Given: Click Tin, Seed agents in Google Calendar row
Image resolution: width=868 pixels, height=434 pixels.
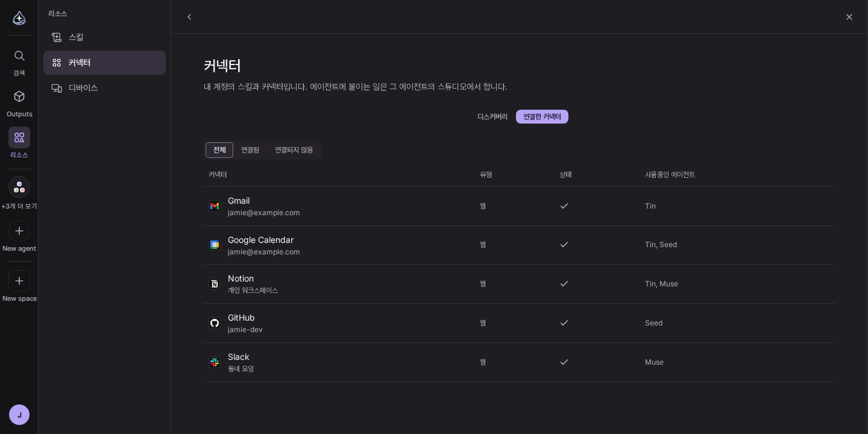Looking at the screenshot, I should point(661,245).
